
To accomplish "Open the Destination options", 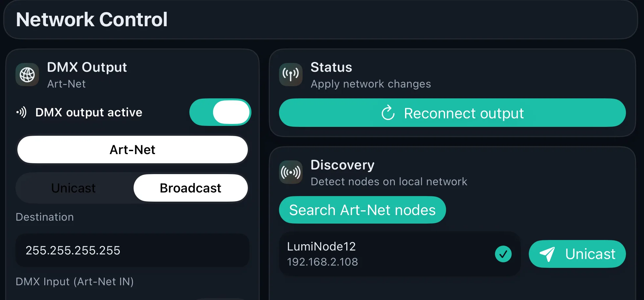I will click(x=45, y=217).
